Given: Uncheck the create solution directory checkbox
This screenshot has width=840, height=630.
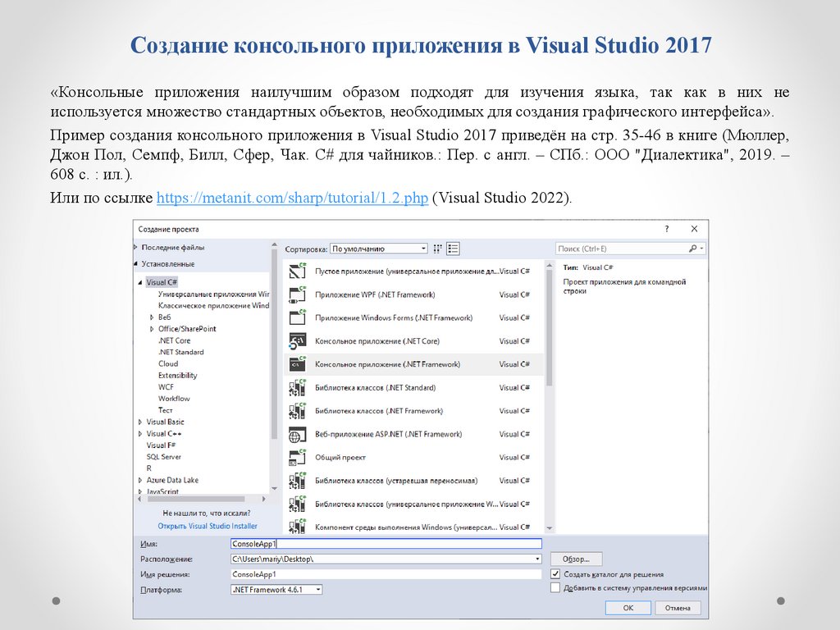Looking at the screenshot, I should [555, 574].
